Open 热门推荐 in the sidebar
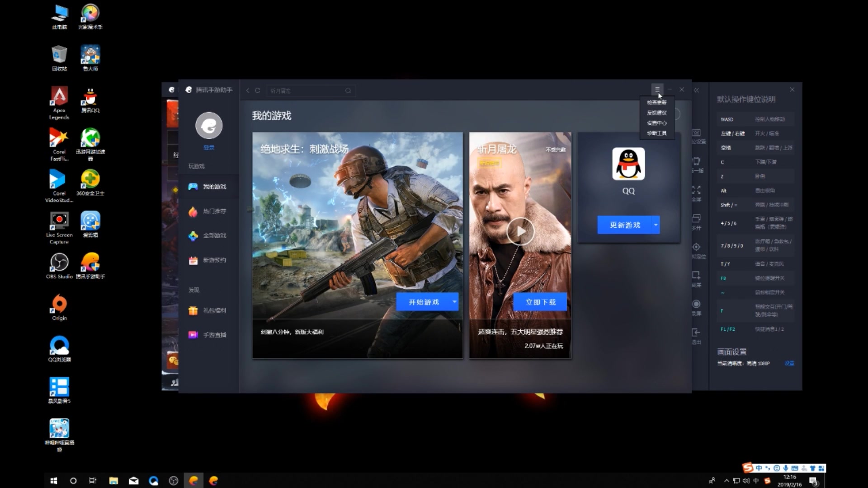Viewport: 868px width, 488px height. click(208, 211)
